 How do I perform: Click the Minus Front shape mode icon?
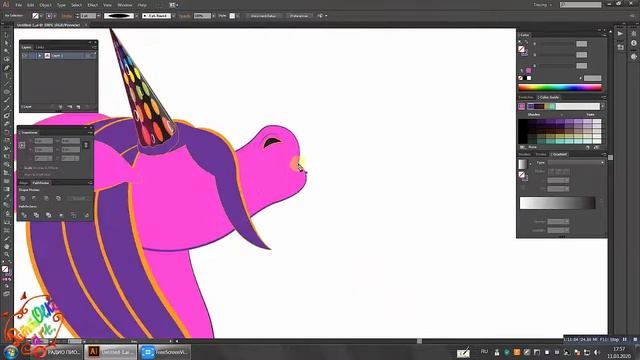click(34, 198)
